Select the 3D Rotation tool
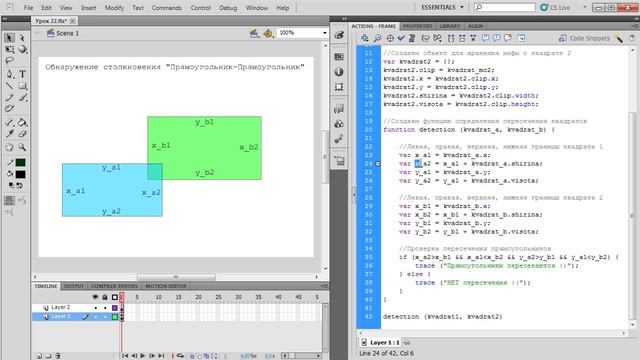 22,49
